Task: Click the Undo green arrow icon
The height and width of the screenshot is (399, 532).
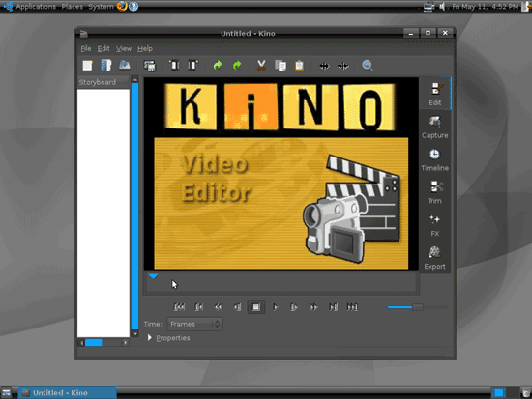Action: click(x=218, y=65)
